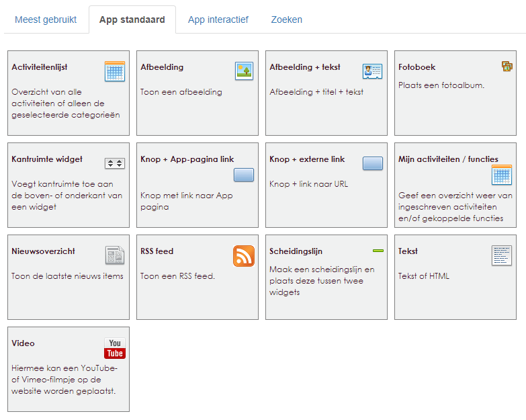Click description 'Toon de laatste nieuws items'

coord(67,276)
